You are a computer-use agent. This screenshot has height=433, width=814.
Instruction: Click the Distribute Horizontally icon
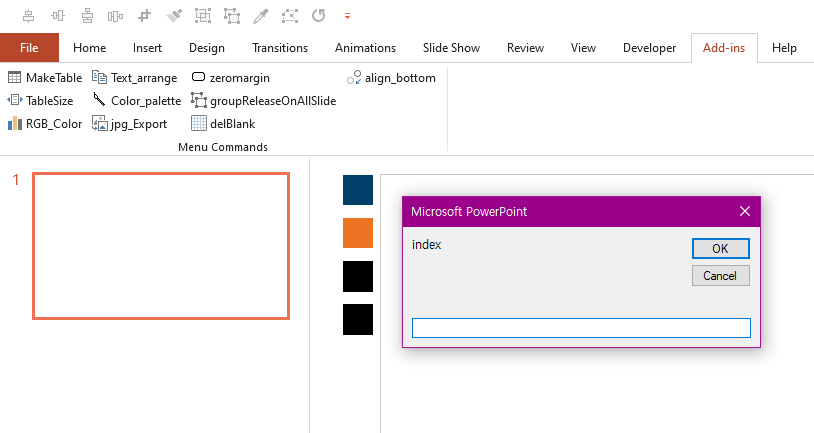(x=115, y=16)
